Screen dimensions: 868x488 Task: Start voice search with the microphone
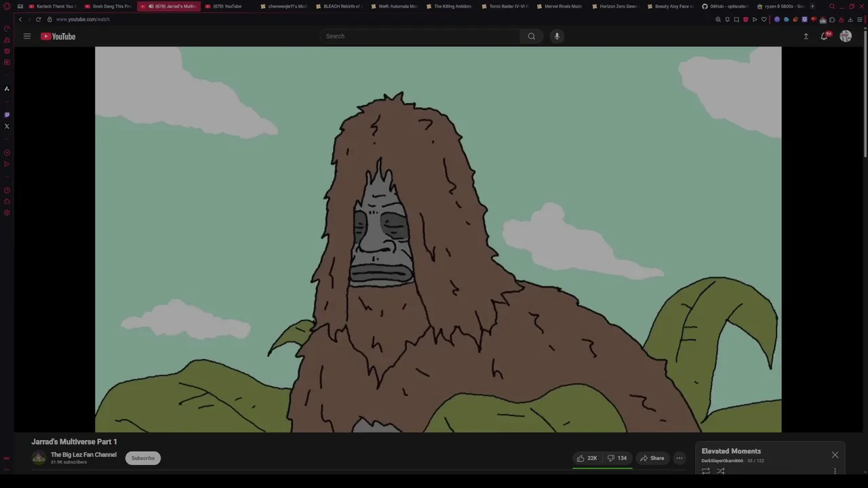557,36
